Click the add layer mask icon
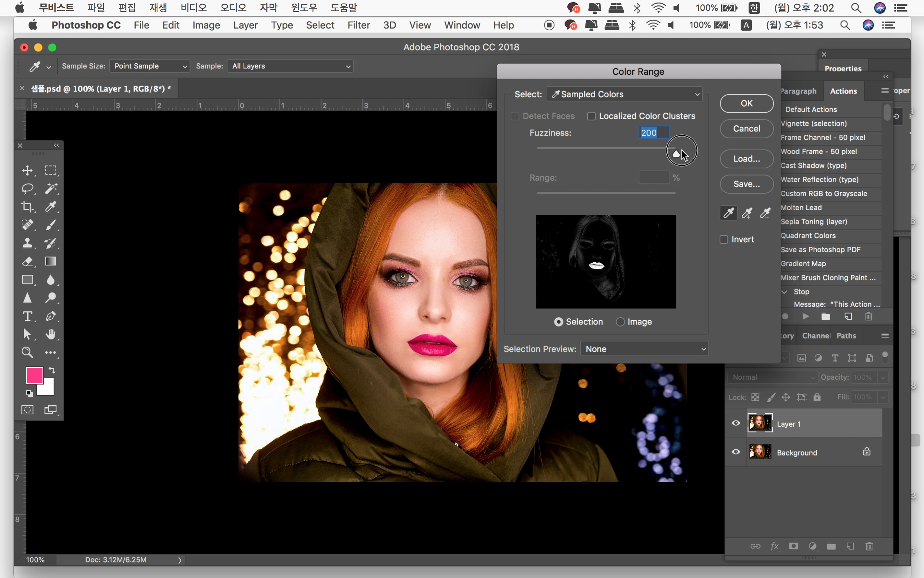 point(793,546)
